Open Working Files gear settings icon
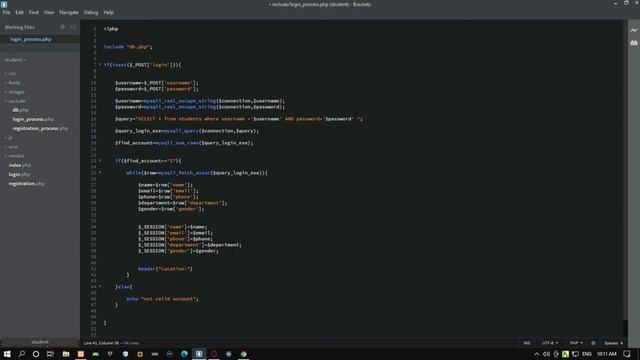The image size is (640, 360). pyautogui.click(x=62, y=27)
